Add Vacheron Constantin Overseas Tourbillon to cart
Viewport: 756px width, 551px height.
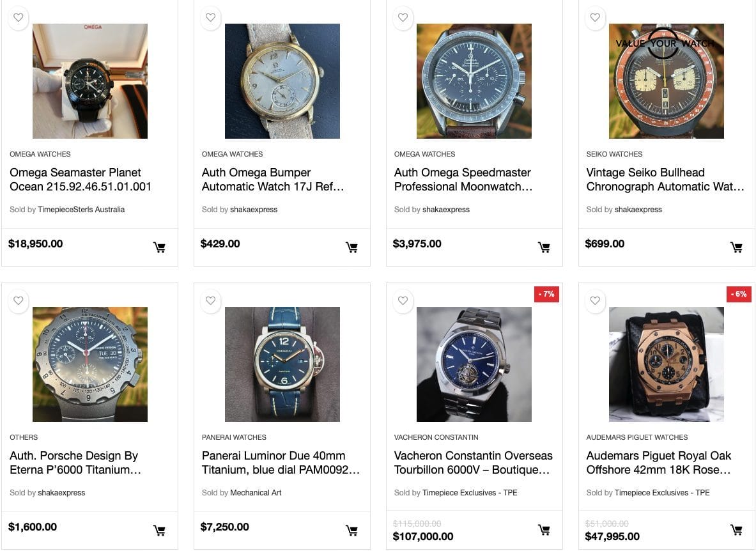(544, 531)
